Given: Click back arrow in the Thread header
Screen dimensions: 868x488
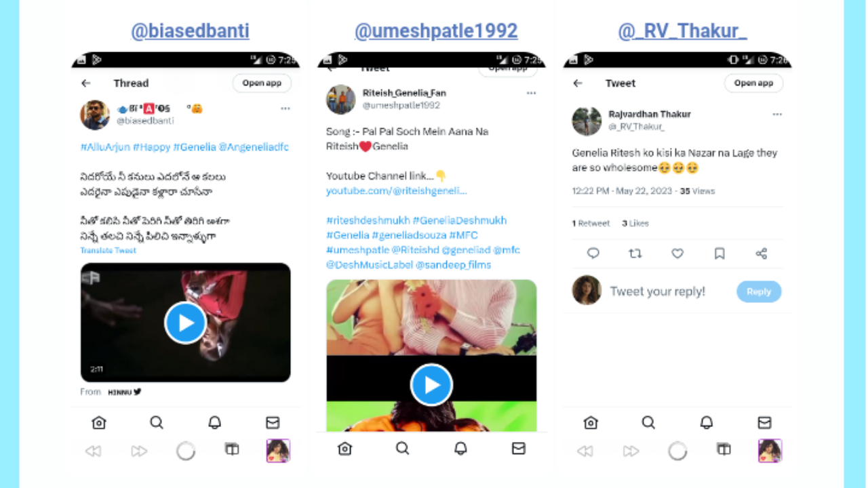Looking at the screenshot, I should coord(86,83).
